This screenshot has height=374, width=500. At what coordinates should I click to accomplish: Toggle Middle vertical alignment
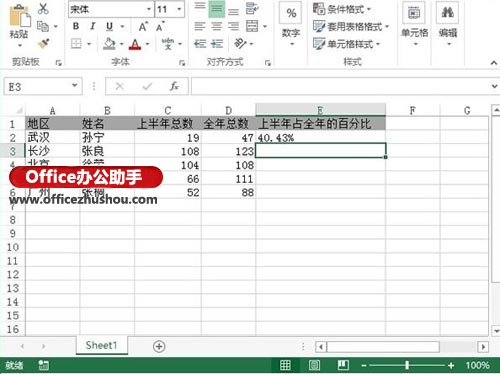coord(217,9)
